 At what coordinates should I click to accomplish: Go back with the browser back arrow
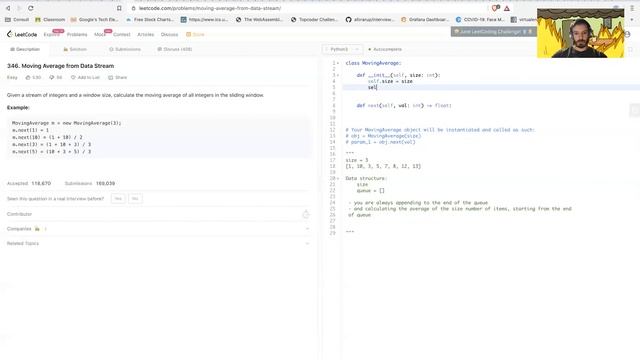[x=8, y=8]
